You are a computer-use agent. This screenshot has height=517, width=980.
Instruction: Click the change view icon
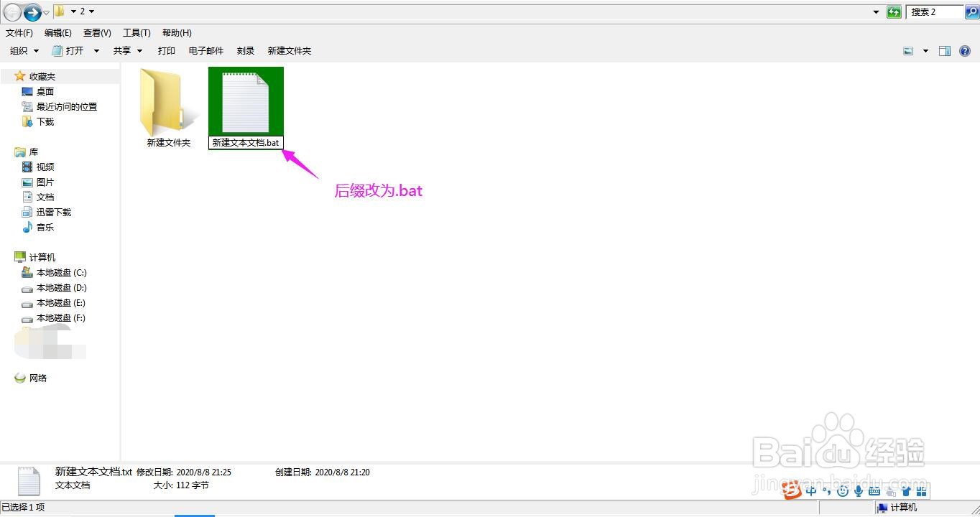(x=908, y=51)
